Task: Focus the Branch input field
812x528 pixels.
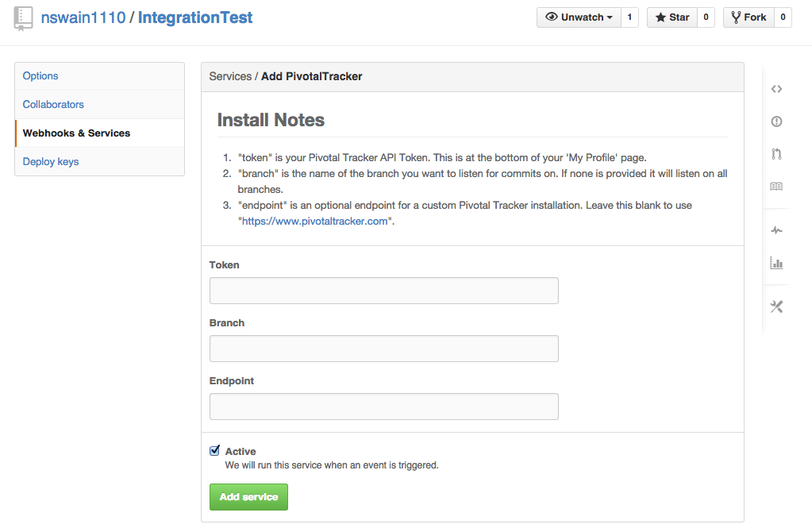Action: [x=383, y=349]
